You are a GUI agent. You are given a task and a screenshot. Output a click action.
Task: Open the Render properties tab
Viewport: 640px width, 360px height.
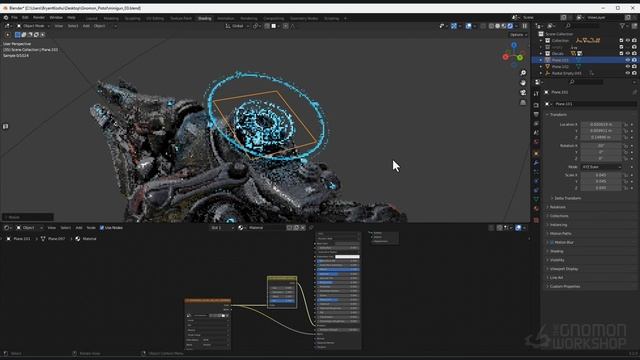536,105
